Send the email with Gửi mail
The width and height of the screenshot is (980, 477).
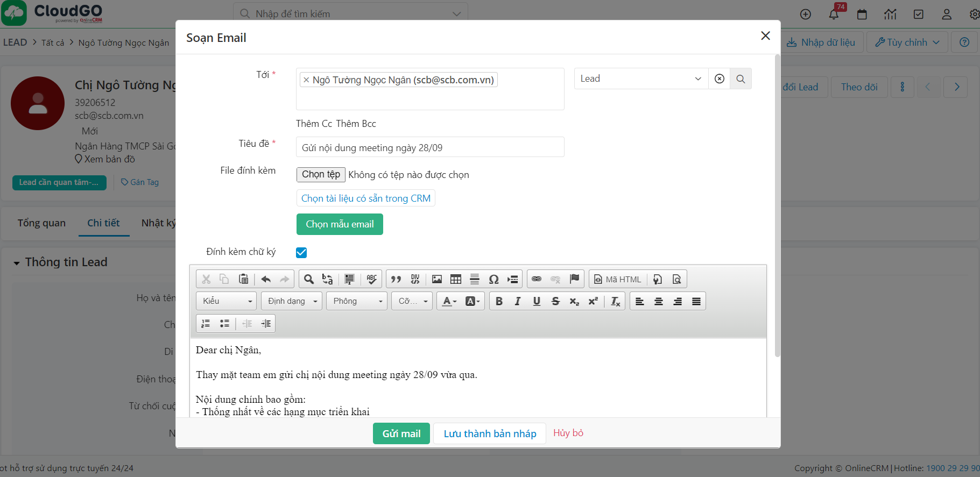coord(401,433)
